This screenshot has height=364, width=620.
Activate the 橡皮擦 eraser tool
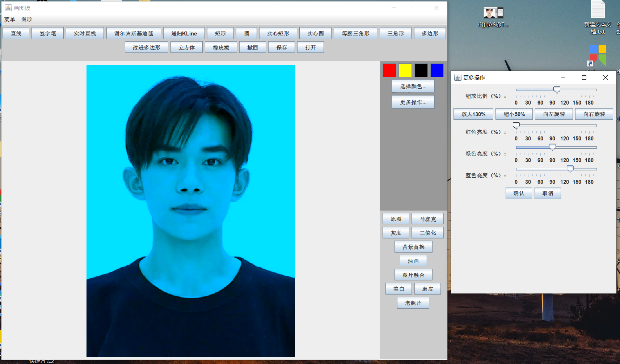221,47
